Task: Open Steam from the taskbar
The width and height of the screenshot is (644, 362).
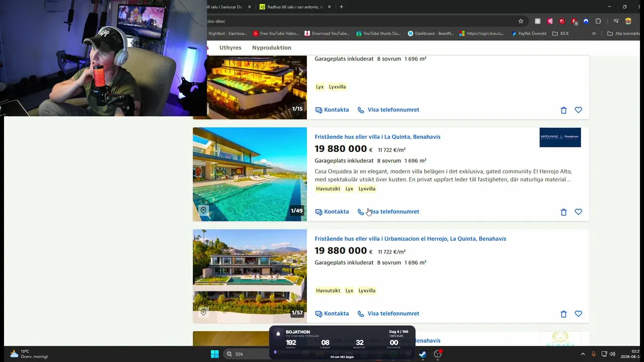Action: click(x=423, y=354)
